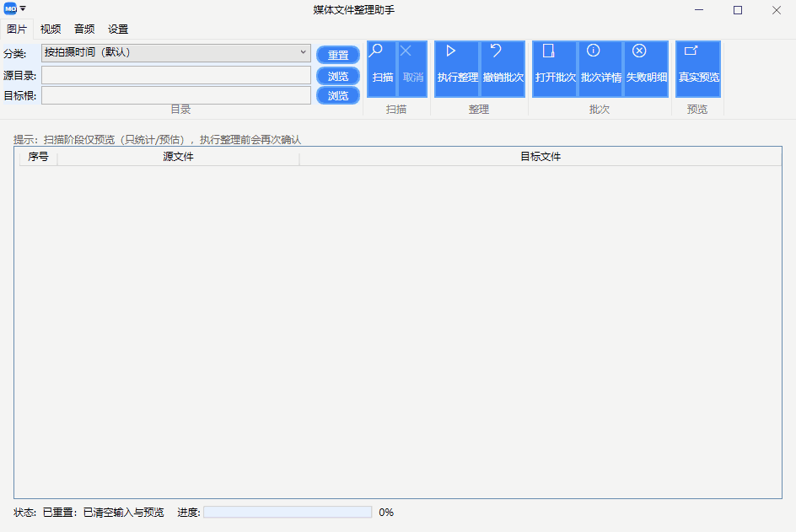Run 执行整理 with play icon

457,69
